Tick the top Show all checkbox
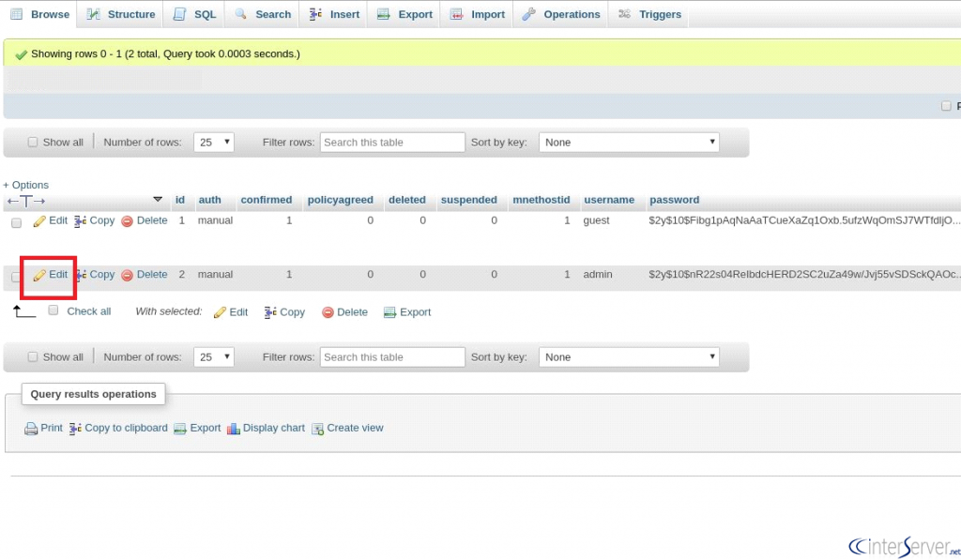This screenshot has width=961, height=560. coord(33,143)
